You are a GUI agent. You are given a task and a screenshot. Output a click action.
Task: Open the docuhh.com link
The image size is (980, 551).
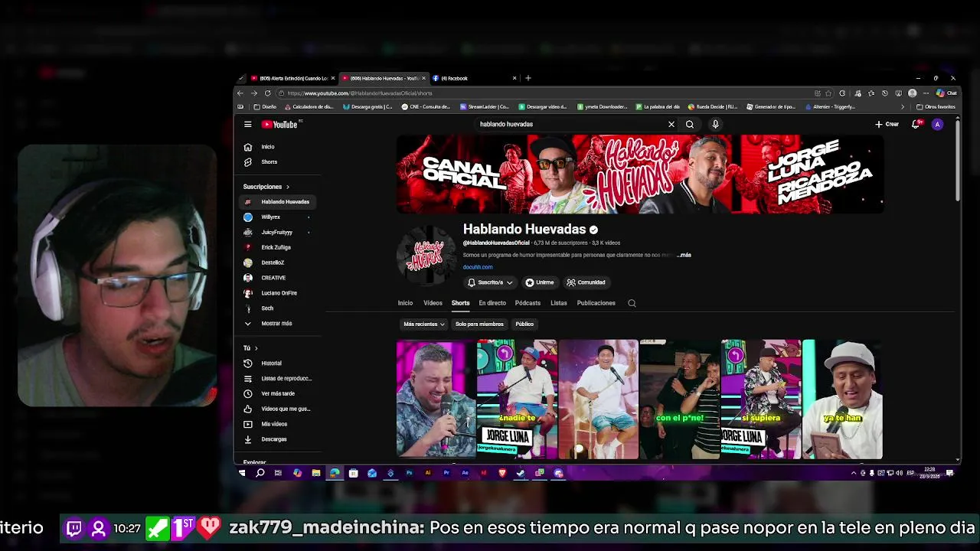(478, 267)
